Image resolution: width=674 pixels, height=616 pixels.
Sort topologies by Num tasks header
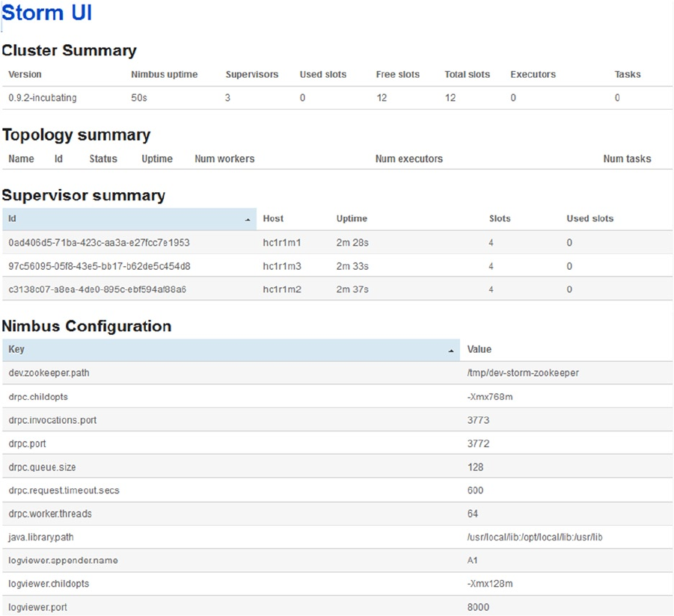[x=627, y=159]
